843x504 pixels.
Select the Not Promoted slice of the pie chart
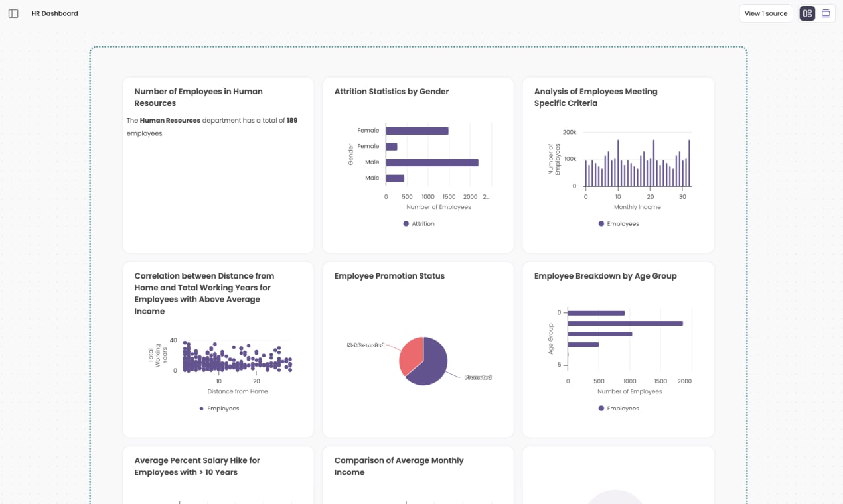[x=411, y=355]
